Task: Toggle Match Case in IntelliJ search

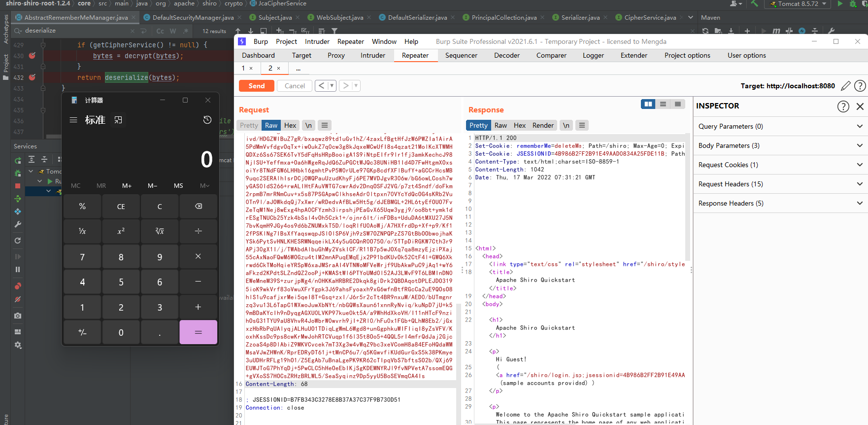Action: pos(160,31)
